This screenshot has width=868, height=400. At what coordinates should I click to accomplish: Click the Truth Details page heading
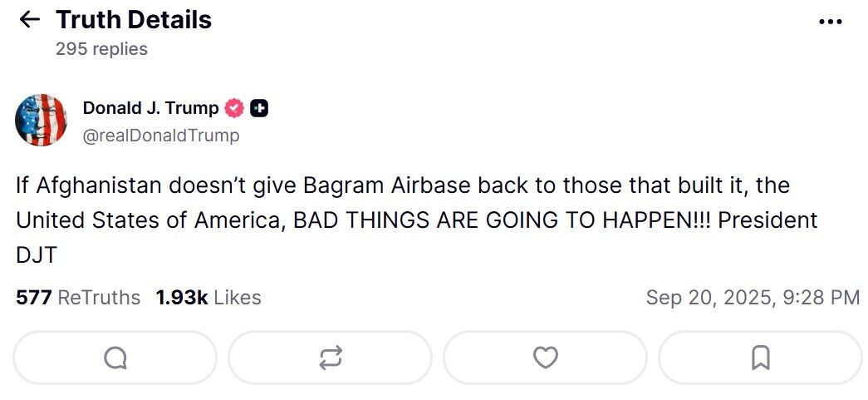point(133,20)
